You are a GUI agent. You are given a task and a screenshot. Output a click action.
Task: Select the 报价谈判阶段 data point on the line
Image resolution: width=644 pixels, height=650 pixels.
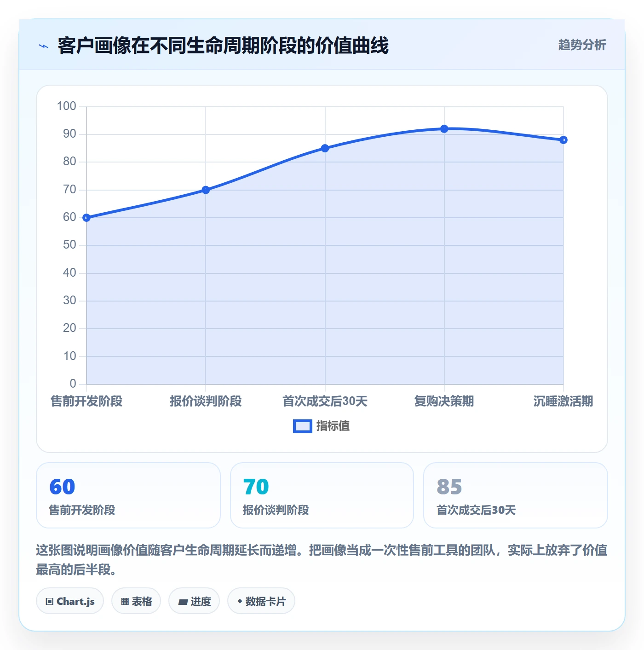206,190
